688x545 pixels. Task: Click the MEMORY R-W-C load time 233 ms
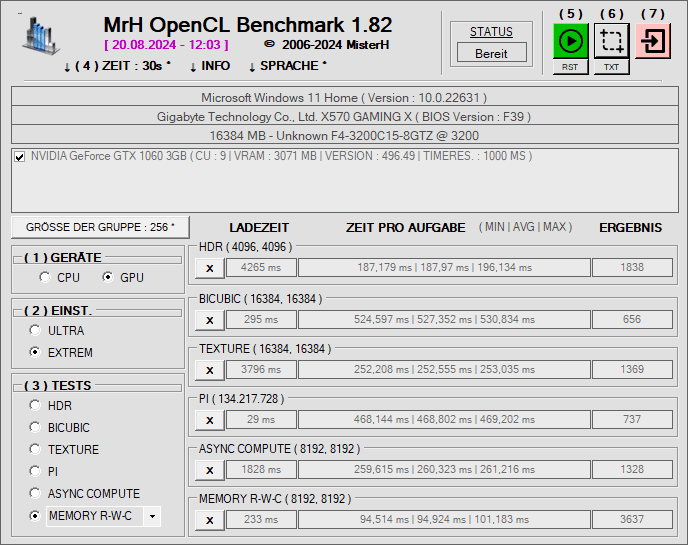(261, 519)
